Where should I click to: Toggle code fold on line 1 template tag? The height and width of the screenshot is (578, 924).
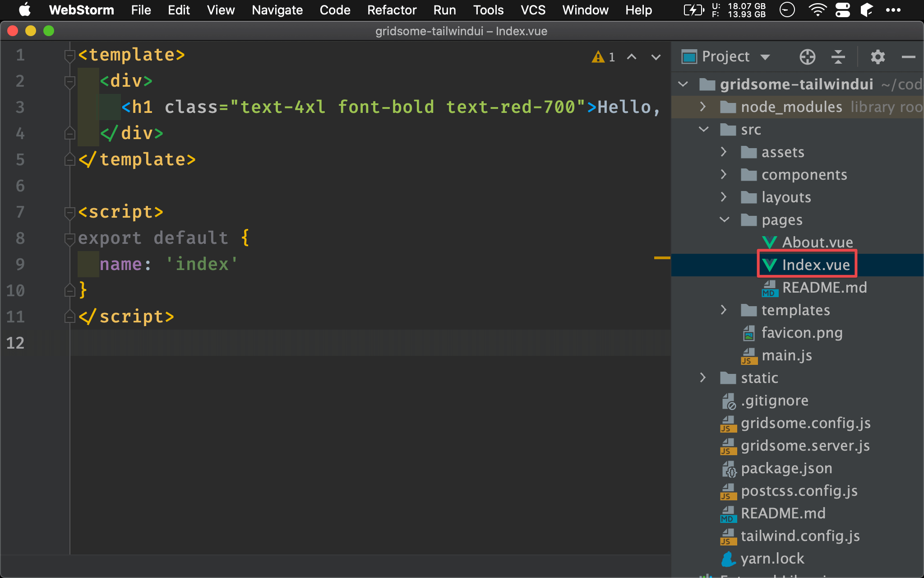(69, 56)
